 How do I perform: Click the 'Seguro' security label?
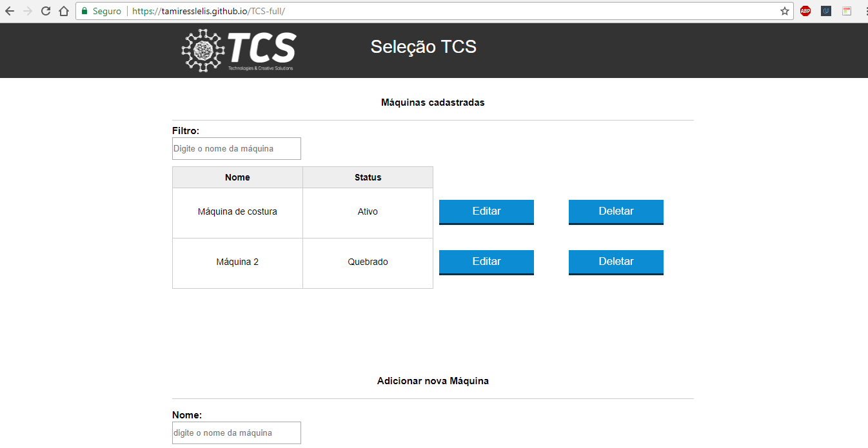[107, 11]
